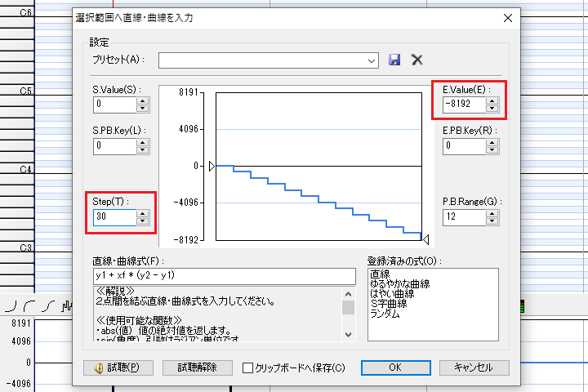This screenshot has height=392, width=588.
Task: Click the save preset floppy disk icon
Action: tap(395, 60)
